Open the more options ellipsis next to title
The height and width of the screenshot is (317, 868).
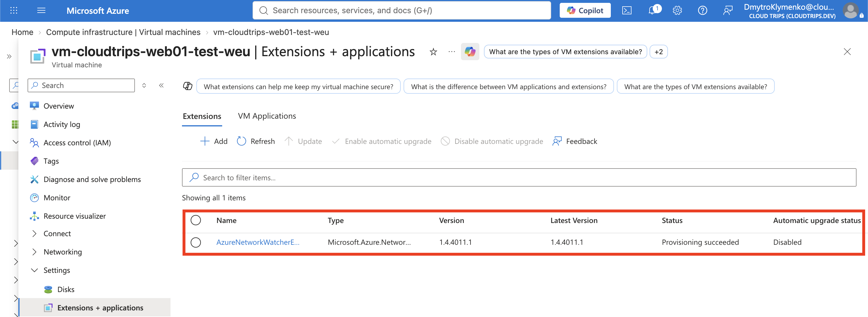(452, 52)
